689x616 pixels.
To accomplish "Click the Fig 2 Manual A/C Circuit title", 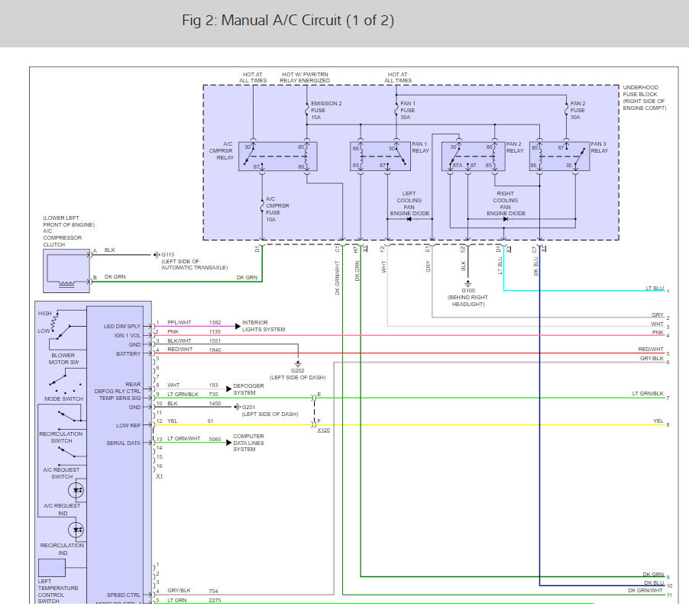I will 288,21.
